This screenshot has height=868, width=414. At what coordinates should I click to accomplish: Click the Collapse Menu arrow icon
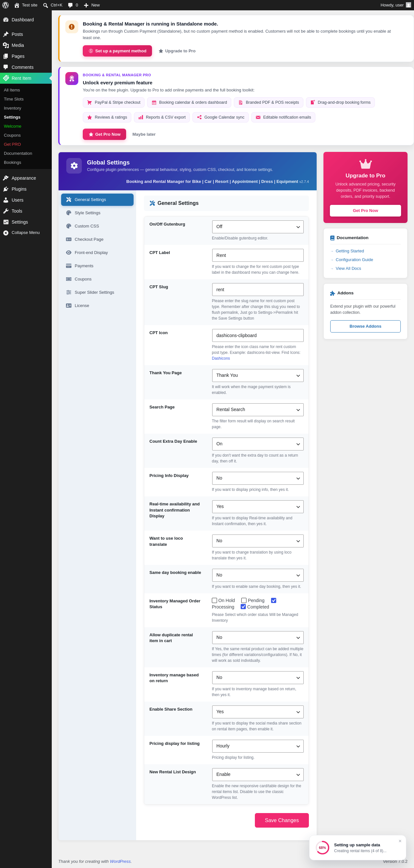6,233
